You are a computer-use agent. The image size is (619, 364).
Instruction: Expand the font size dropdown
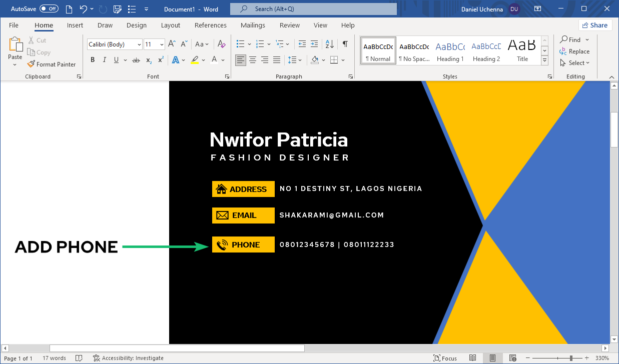pyautogui.click(x=162, y=44)
